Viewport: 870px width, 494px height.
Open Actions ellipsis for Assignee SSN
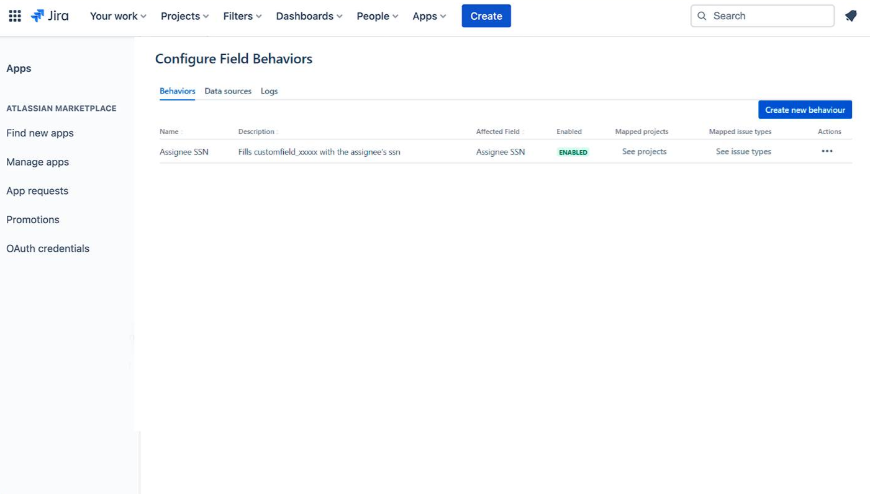827,151
